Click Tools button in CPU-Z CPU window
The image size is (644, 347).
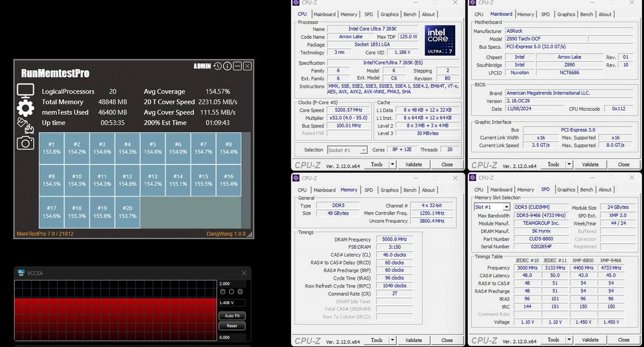[x=377, y=164]
